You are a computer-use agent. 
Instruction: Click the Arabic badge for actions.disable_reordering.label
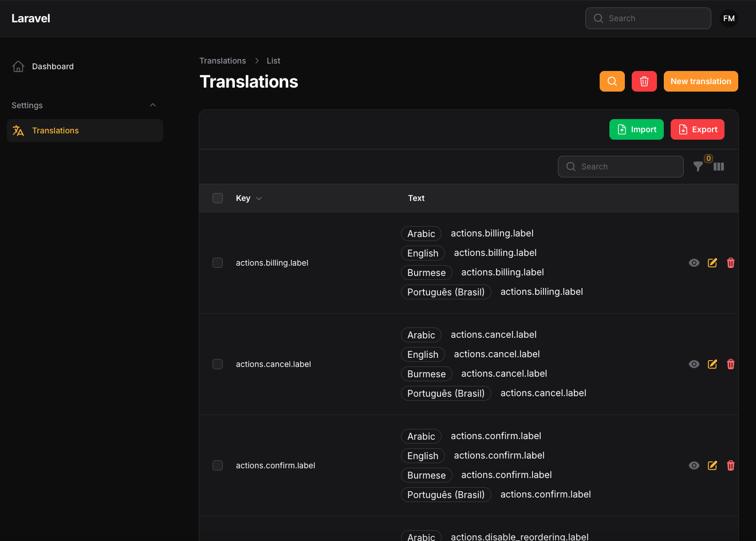pos(421,536)
